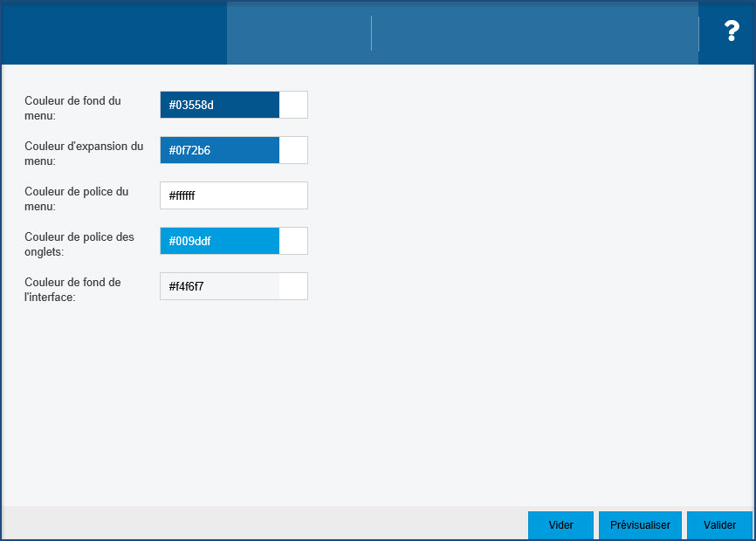Click the "Couleur d'expansion du menu" label

click(84, 153)
